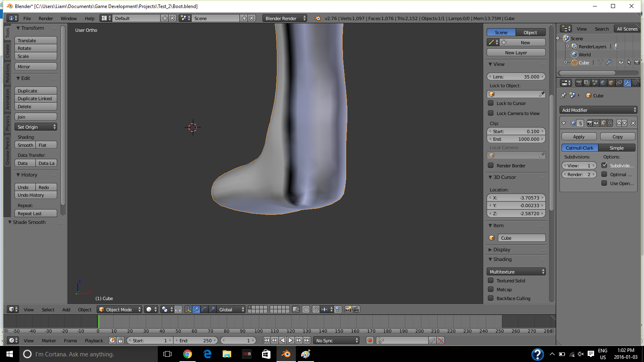Uncheck the Subdivide UVs option
The width and height of the screenshot is (644, 362).
pyautogui.click(x=604, y=165)
